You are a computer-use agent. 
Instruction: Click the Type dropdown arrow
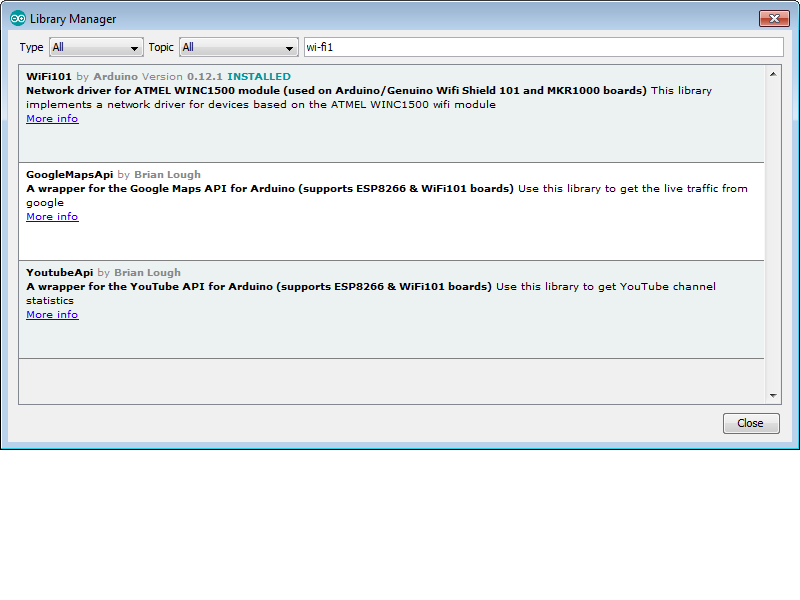pos(134,47)
